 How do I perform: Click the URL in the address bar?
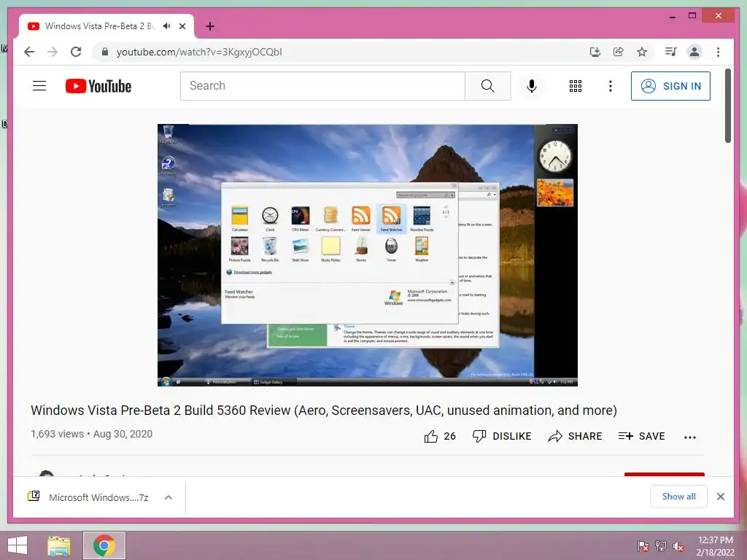[199, 52]
